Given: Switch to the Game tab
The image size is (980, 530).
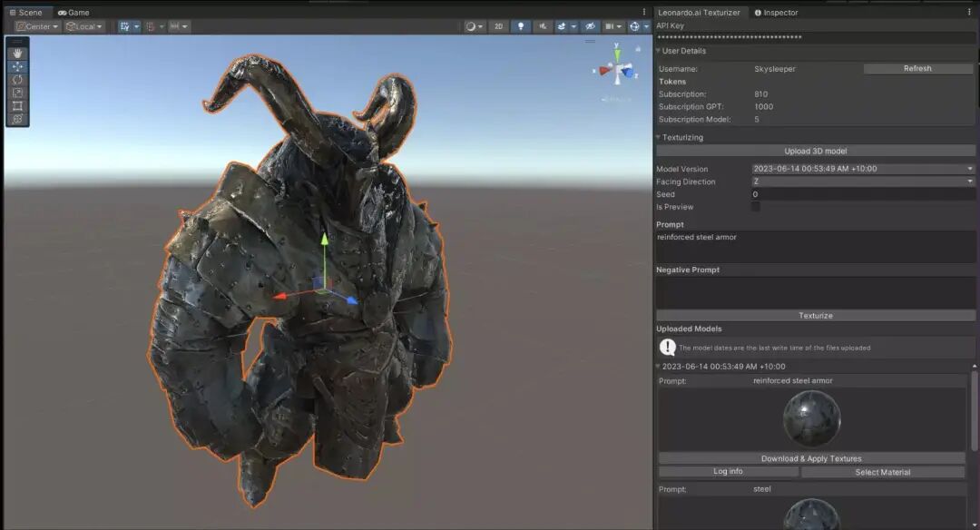Looking at the screenshot, I should tap(73, 12).
